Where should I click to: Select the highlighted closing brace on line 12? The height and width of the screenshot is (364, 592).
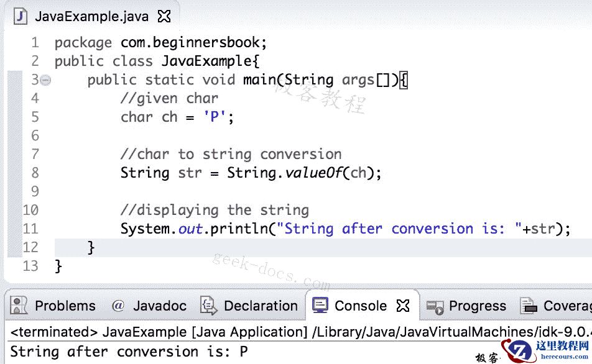pyautogui.click(x=91, y=247)
